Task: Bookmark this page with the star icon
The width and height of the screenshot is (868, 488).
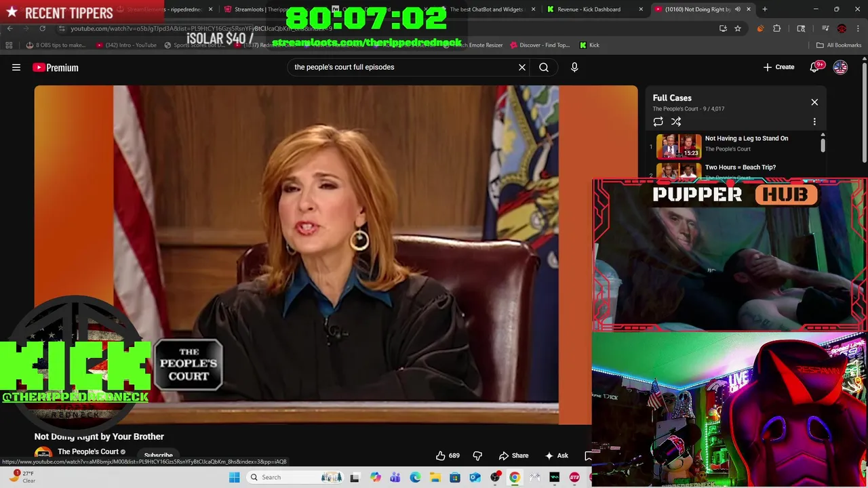Action: [x=738, y=28]
